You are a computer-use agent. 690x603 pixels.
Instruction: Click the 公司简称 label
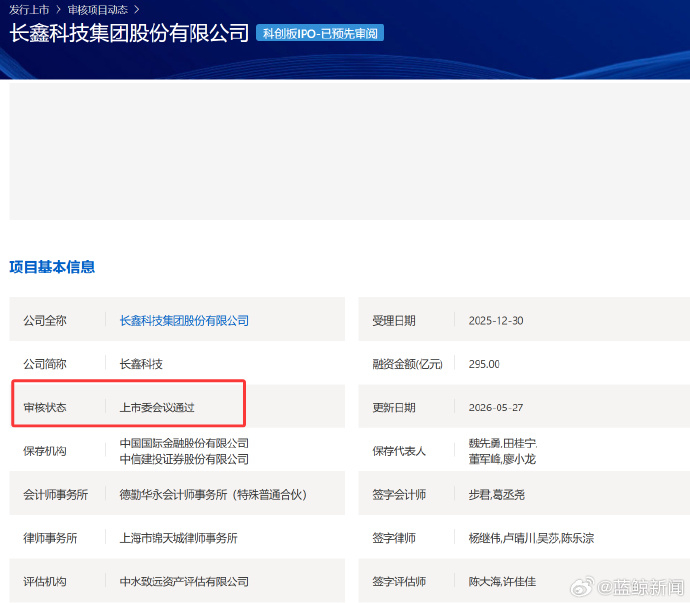pos(45,364)
